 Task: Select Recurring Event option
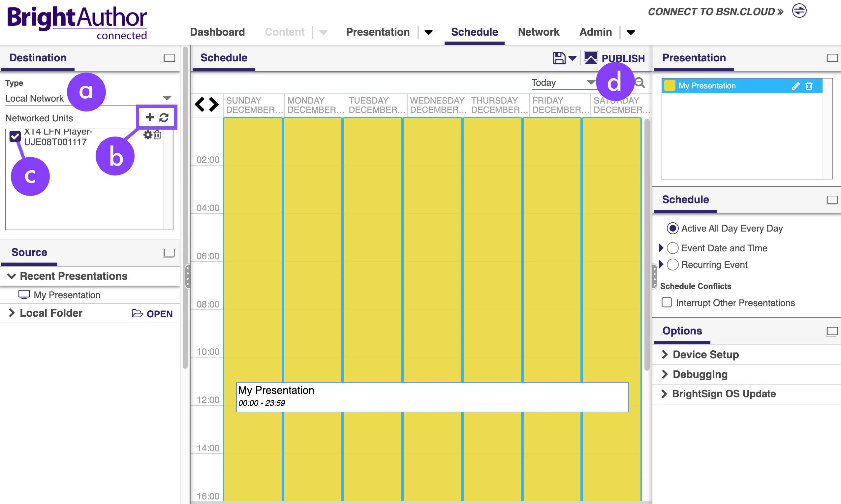coord(672,265)
